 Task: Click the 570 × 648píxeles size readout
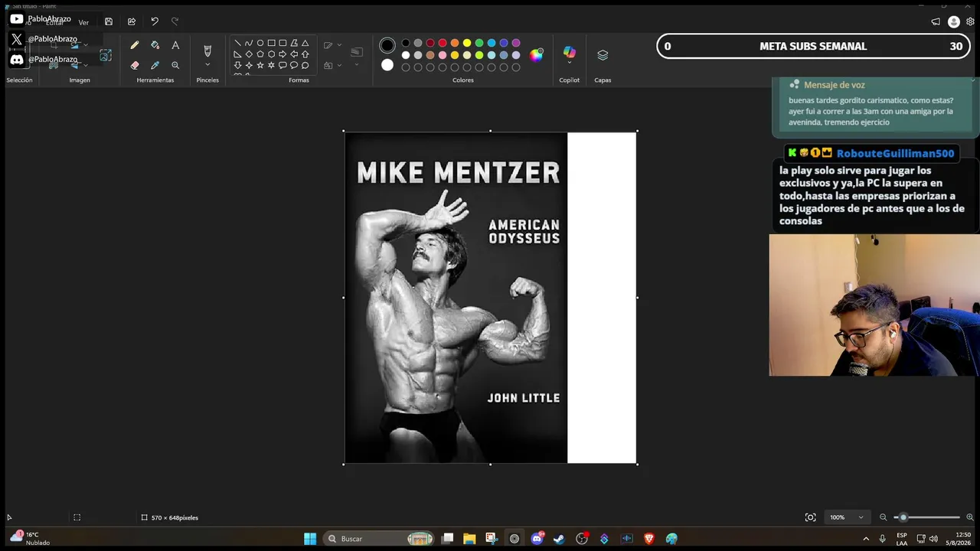(169, 517)
